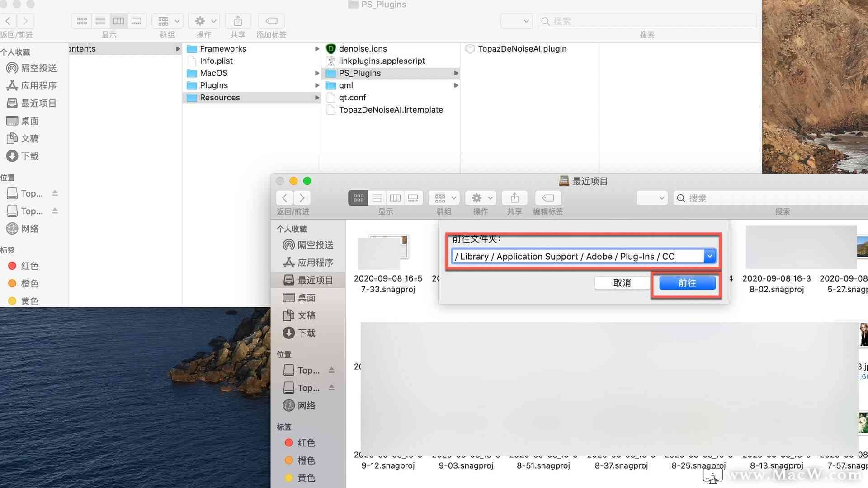Screen dimensions: 868x488
Task: Click the search field in PS_Plugins window
Action: point(647,21)
